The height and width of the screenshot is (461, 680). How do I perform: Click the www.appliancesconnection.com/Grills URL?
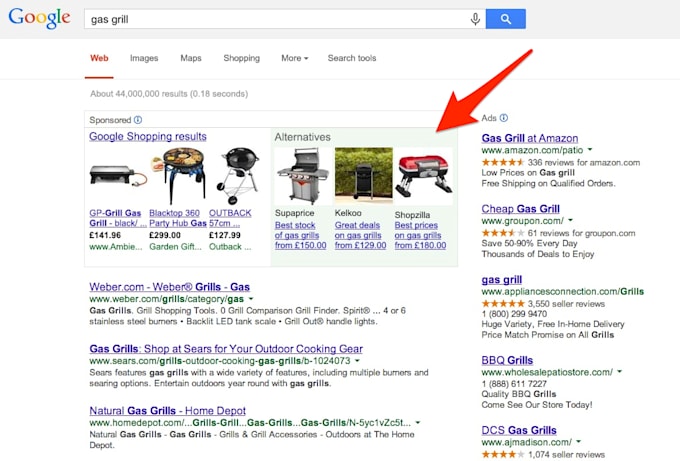pos(562,291)
